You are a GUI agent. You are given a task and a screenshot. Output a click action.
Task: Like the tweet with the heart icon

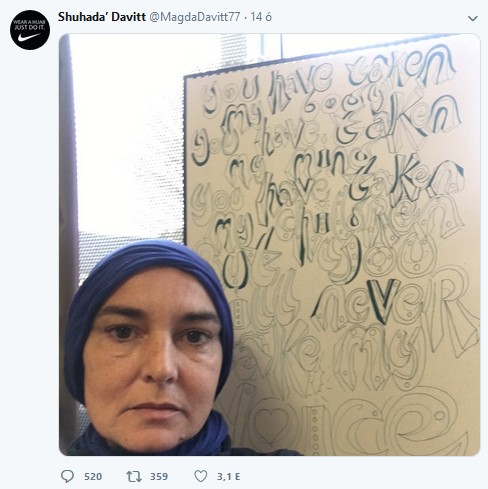pos(201,476)
